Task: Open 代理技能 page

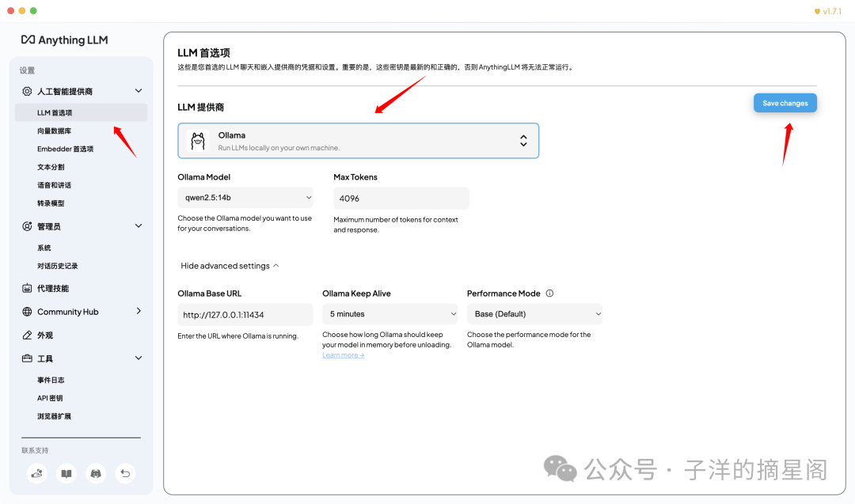Action: click(x=53, y=288)
